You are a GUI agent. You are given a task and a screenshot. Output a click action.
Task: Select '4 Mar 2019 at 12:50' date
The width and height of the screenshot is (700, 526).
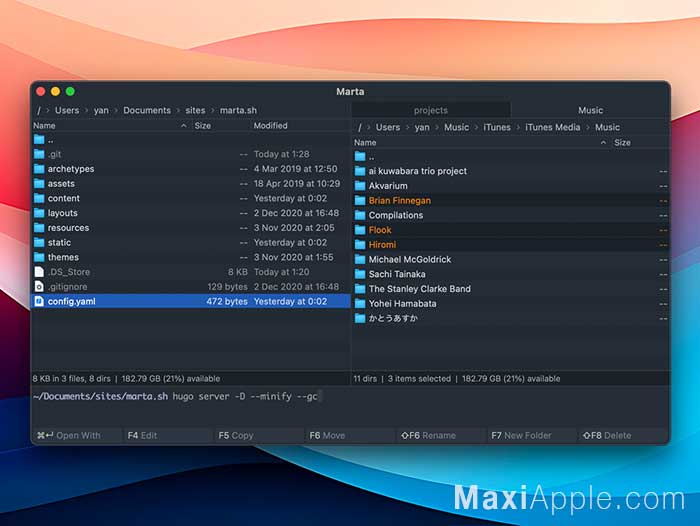pos(296,169)
